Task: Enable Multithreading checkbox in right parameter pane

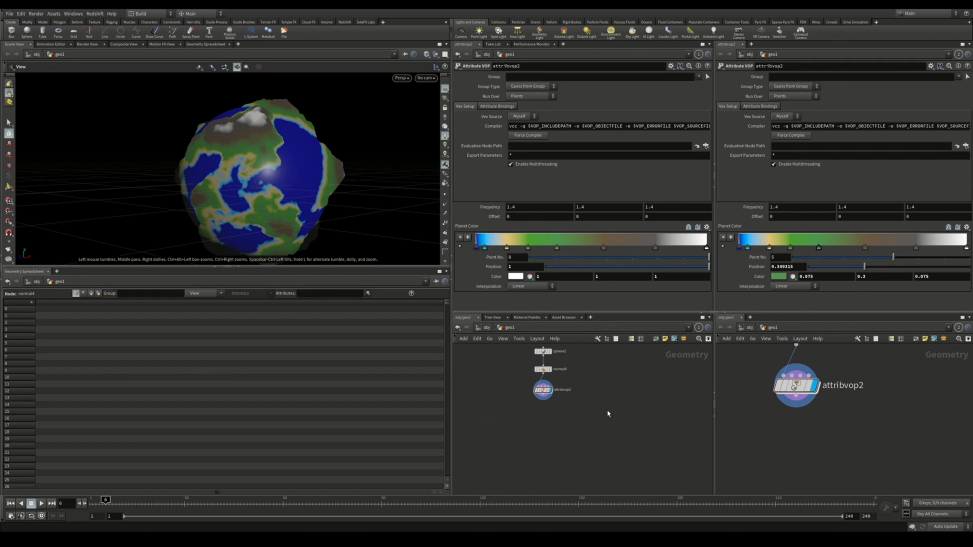Action: (x=774, y=164)
